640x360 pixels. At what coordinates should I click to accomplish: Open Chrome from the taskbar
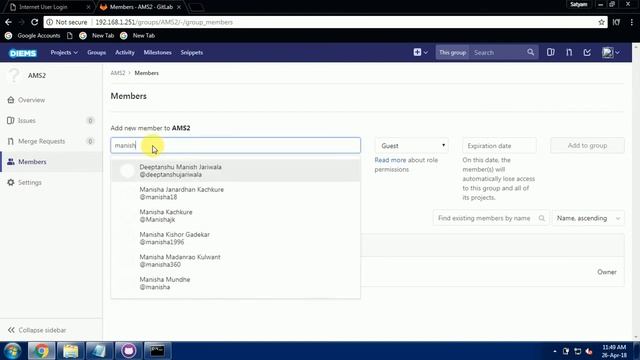(41, 351)
